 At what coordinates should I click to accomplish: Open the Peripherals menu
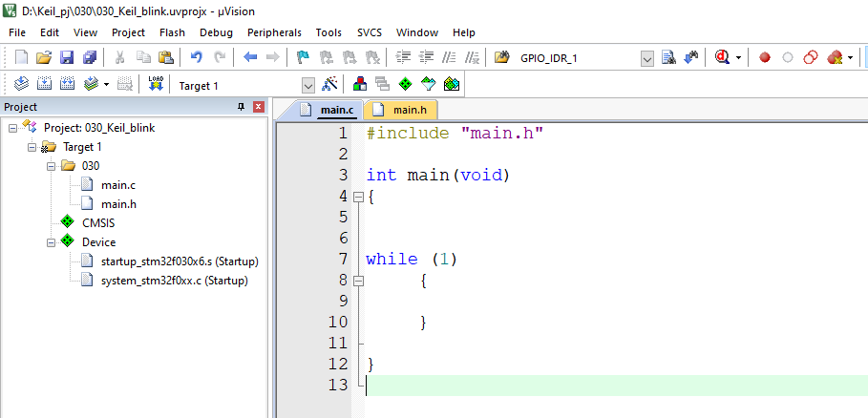click(274, 32)
